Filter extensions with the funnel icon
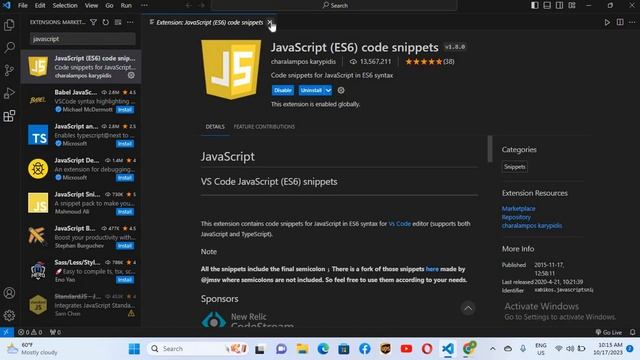The image size is (640, 360). coord(93,22)
